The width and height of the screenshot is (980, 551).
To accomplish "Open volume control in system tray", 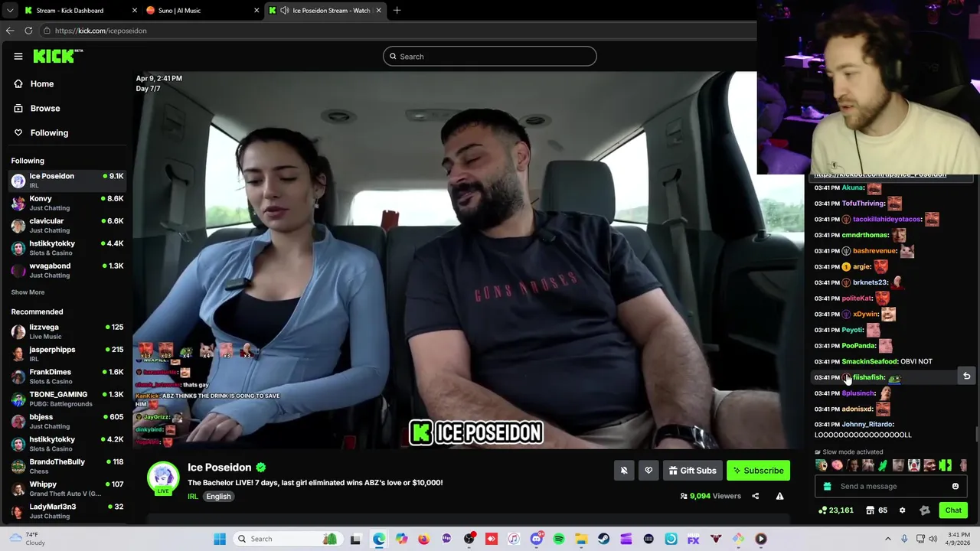I will coord(933,539).
